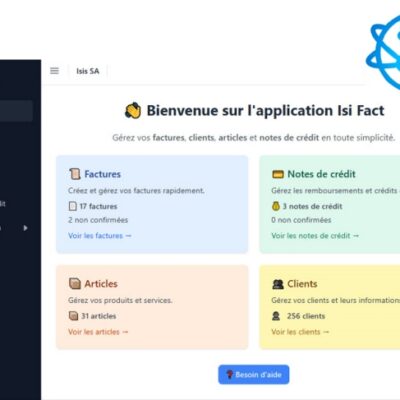400x400 pixels.
Task: Click the Articles package icon
Action: 75,283
